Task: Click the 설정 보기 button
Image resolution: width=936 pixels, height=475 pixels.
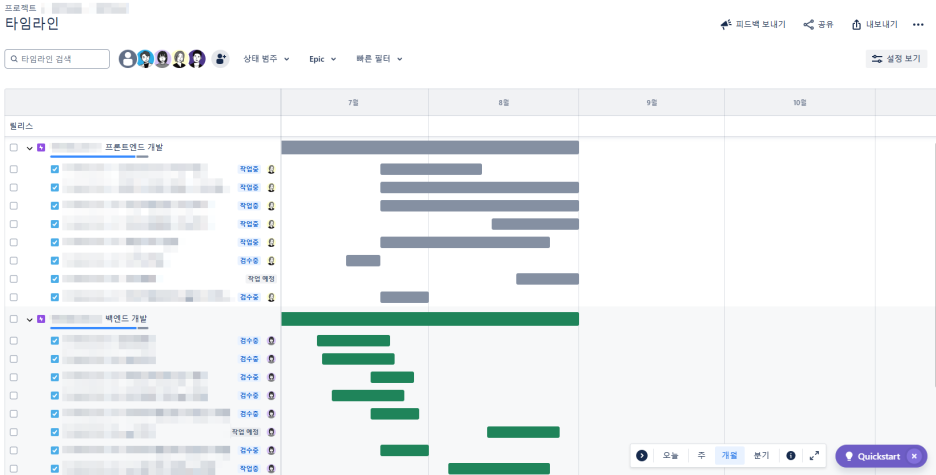Action: click(x=896, y=59)
